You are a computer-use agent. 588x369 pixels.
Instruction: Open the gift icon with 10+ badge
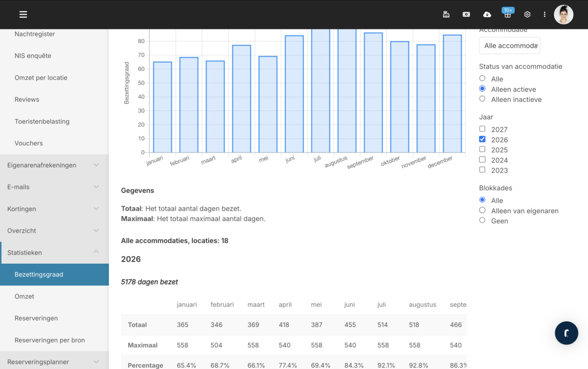(x=507, y=14)
